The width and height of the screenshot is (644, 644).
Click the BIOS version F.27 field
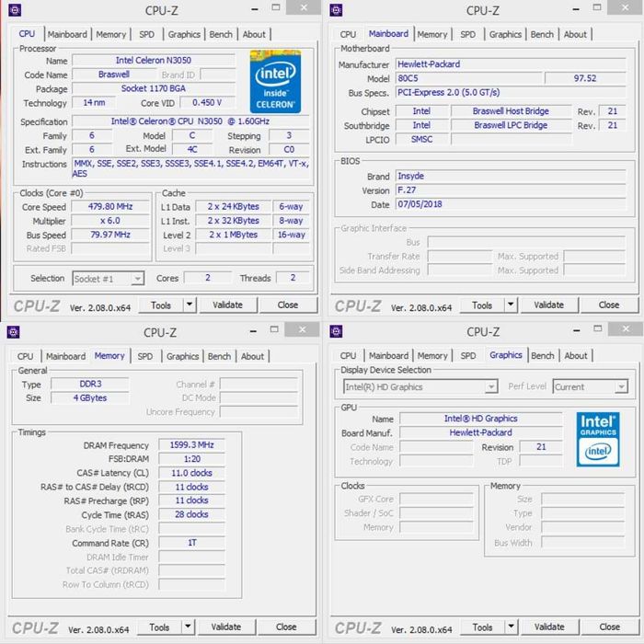coord(511,190)
